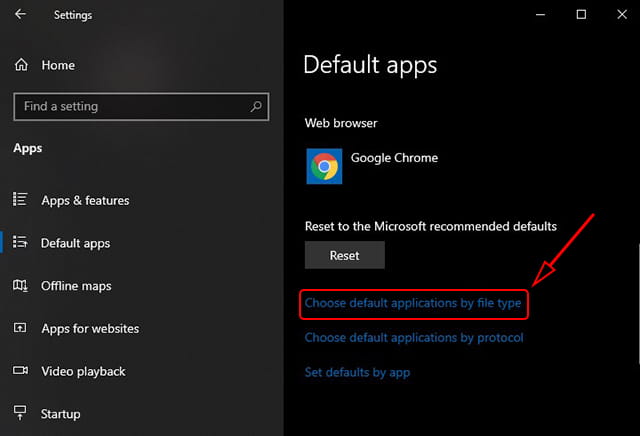Viewport: 640px width, 436px height.
Task: Click the Reset button
Action: [x=344, y=255]
